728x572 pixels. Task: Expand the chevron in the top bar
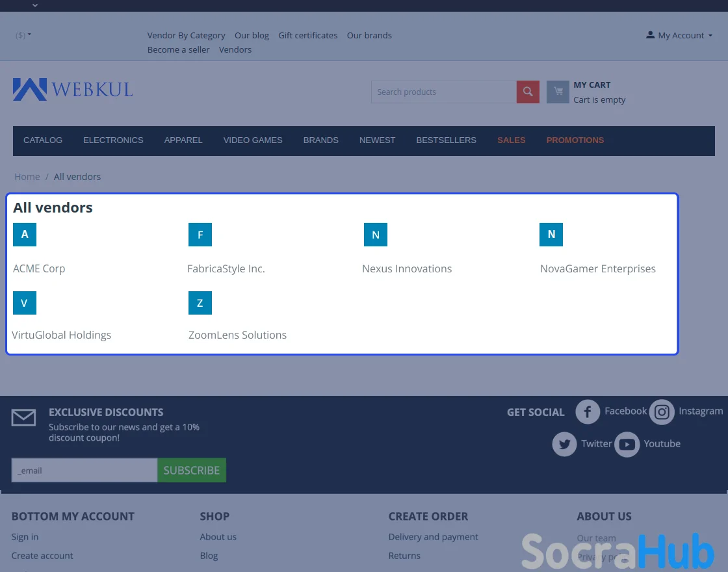click(35, 5)
